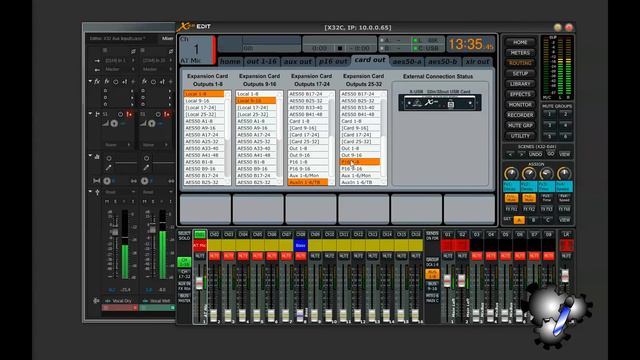
Task: Select AES50 B1-8 in Outputs 1-8 list
Action: pyautogui.click(x=204, y=162)
